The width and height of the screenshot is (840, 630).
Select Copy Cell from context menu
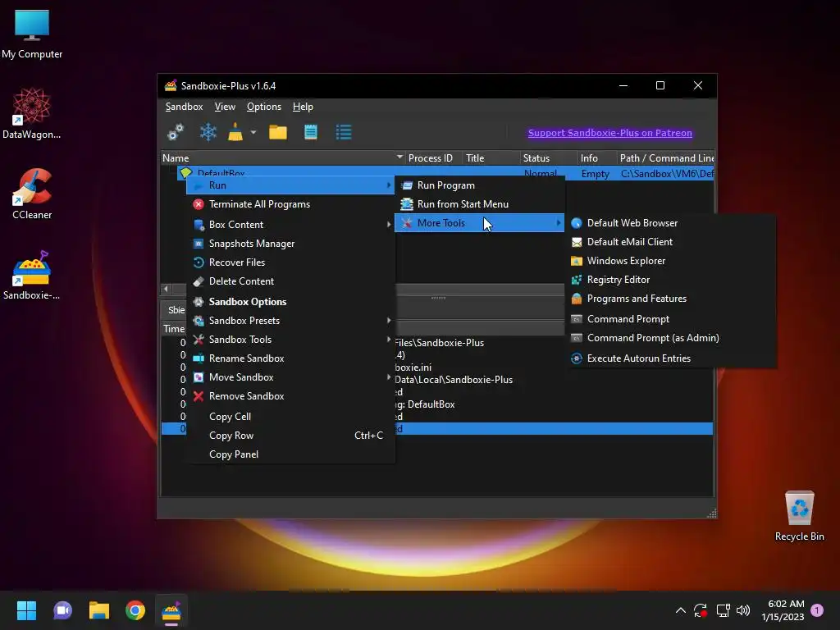click(x=290, y=417)
